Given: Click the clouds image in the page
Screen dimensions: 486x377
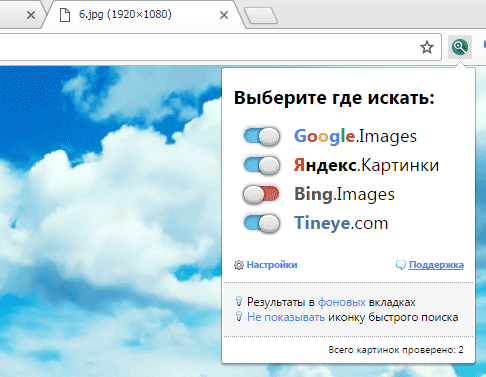Looking at the screenshot, I should [x=110, y=220].
